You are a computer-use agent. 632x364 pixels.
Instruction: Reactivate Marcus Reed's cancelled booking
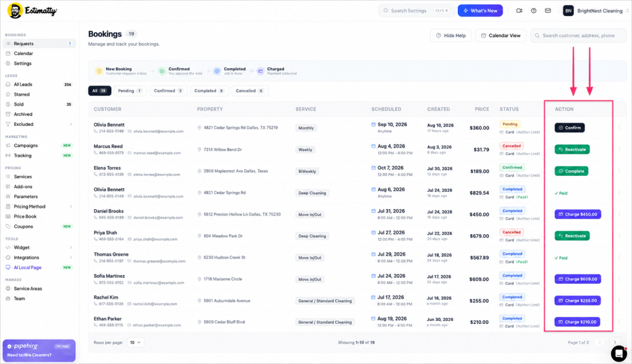point(572,149)
